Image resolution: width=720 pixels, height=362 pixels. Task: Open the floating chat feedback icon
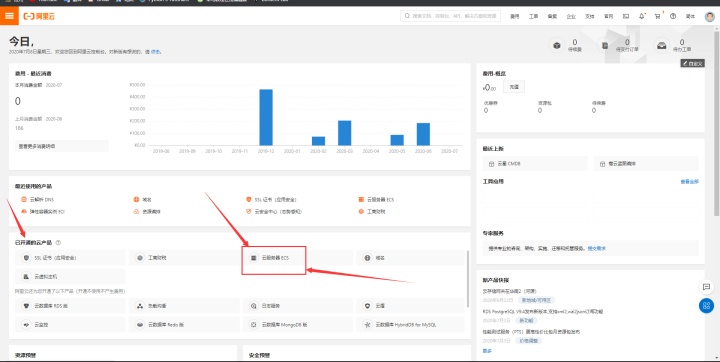point(706,287)
